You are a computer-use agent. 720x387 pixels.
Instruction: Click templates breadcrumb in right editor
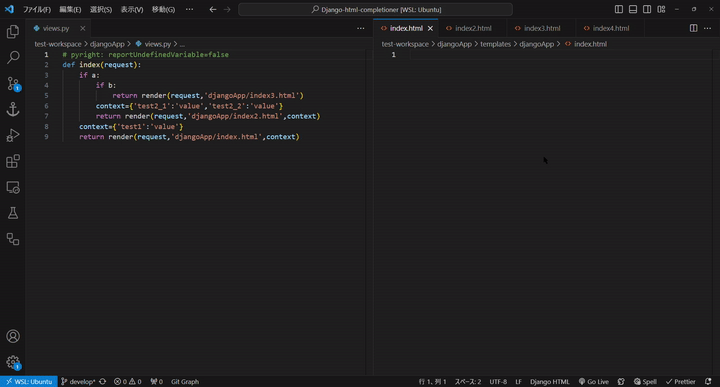[x=495, y=44]
